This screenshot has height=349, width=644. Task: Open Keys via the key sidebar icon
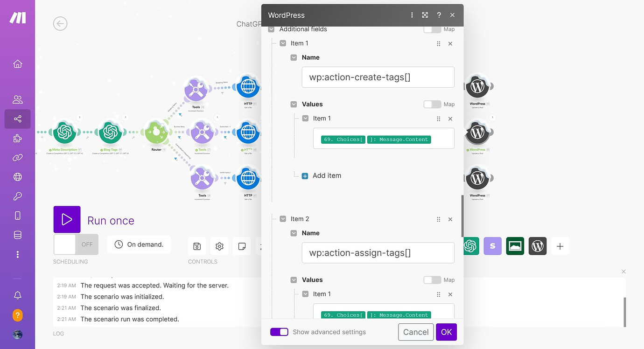pyautogui.click(x=18, y=196)
